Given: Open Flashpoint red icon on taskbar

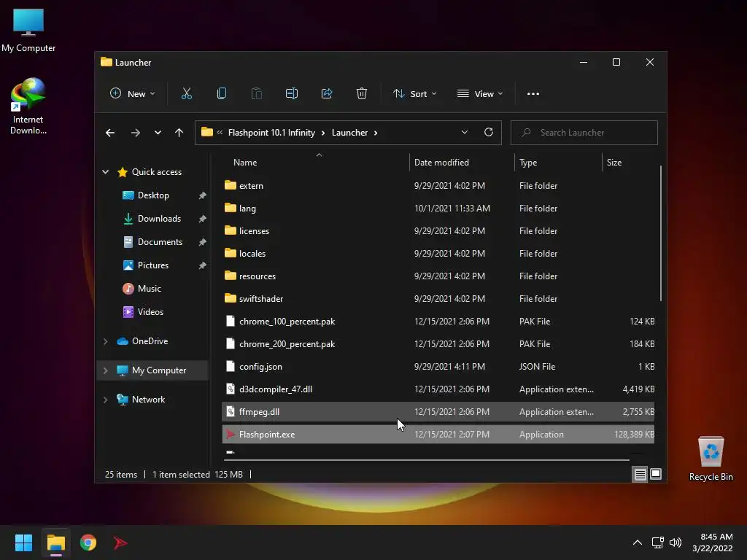Looking at the screenshot, I should pos(120,542).
